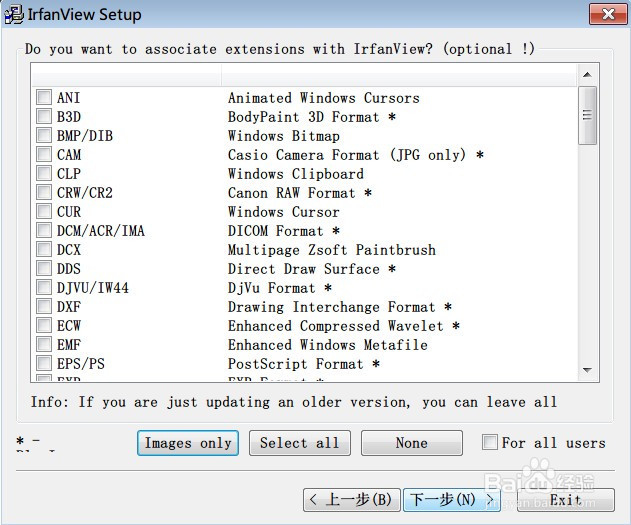Click the description column header of list

tap(399, 75)
